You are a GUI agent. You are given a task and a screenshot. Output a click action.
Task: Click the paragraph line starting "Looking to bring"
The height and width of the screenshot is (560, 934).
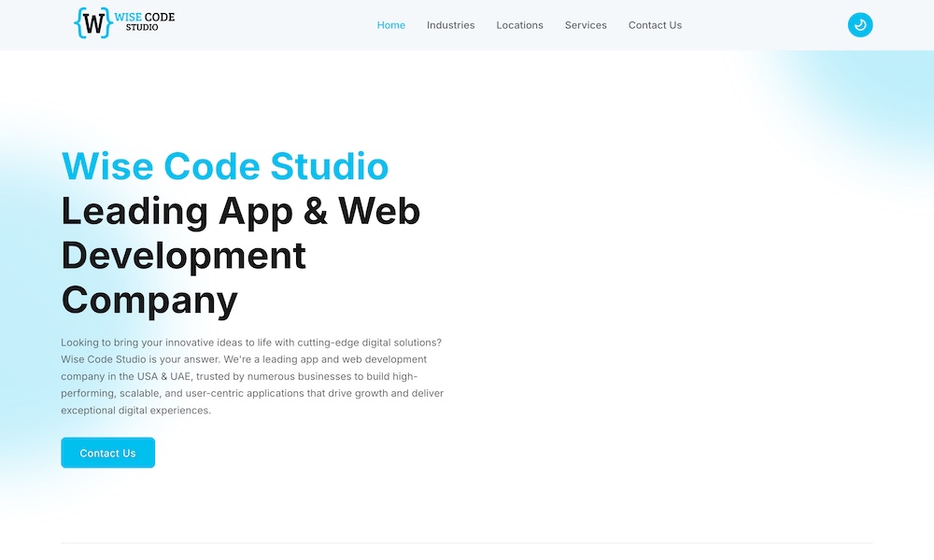coord(251,343)
